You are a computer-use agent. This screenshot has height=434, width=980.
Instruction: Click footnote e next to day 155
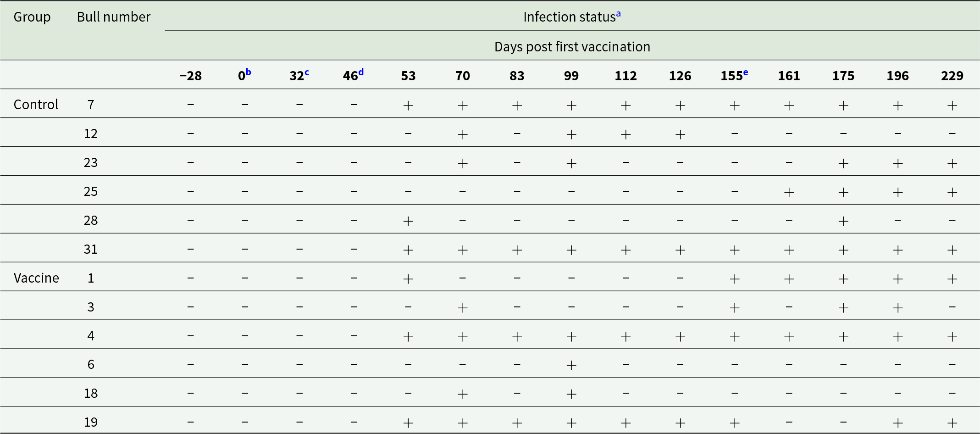tap(745, 72)
